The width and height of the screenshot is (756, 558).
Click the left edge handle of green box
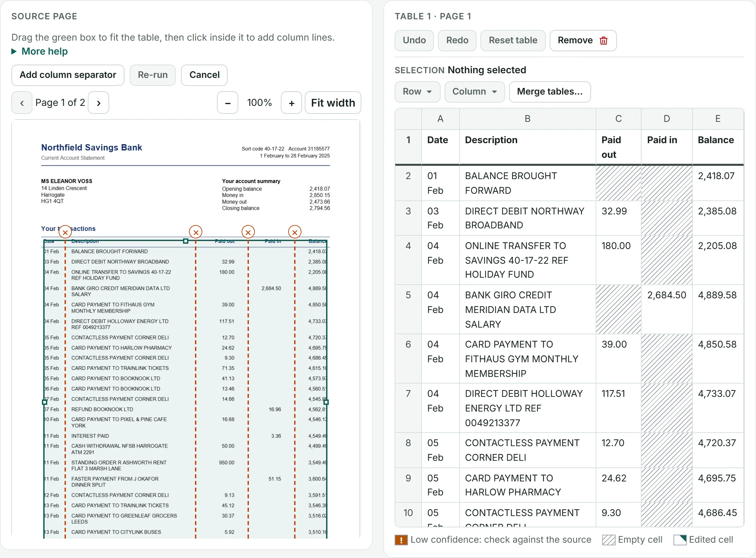(x=44, y=402)
